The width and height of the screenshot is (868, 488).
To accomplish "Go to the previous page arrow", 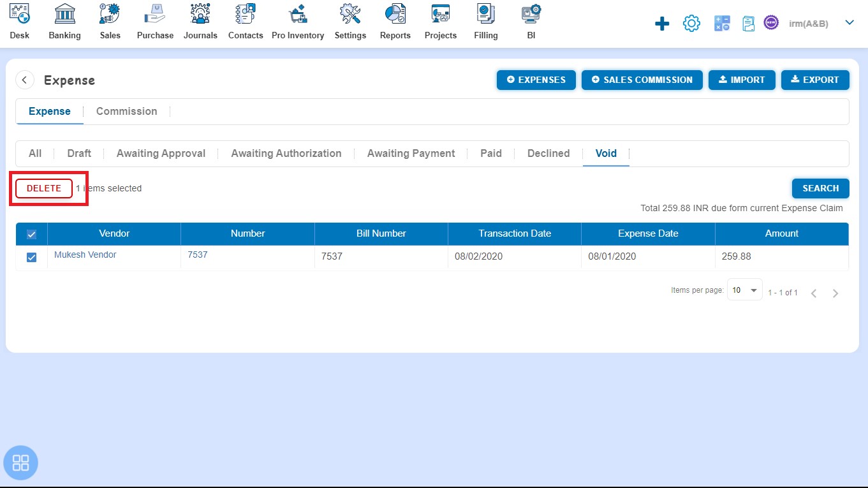I will [814, 293].
